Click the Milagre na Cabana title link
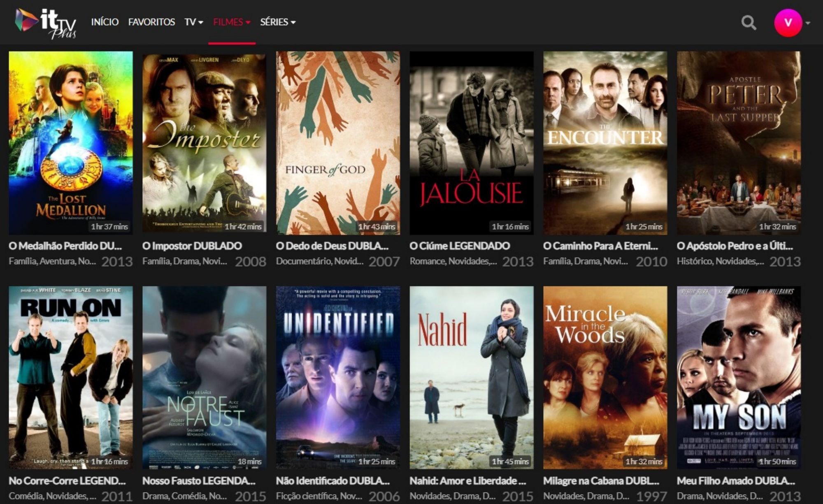 601,481
